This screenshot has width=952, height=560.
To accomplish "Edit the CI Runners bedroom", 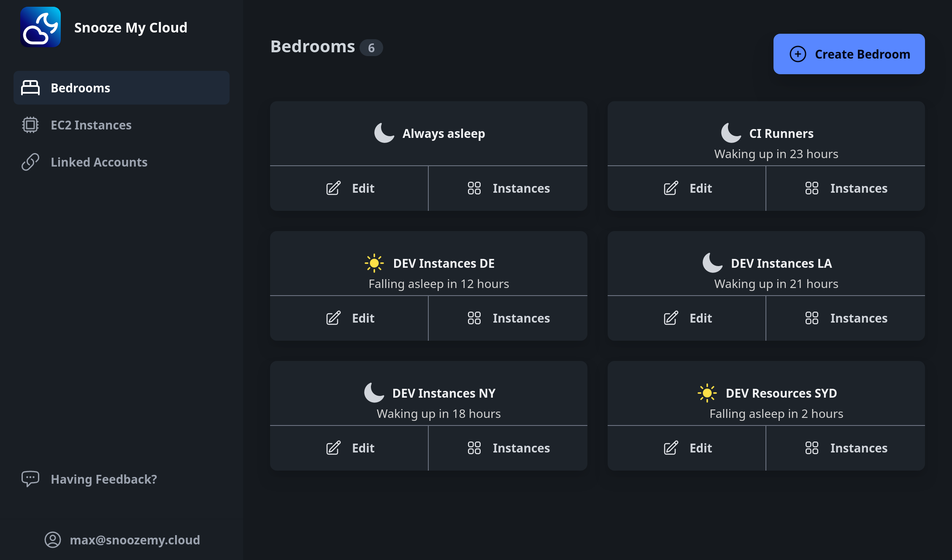I will pyautogui.click(x=686, y=188).
